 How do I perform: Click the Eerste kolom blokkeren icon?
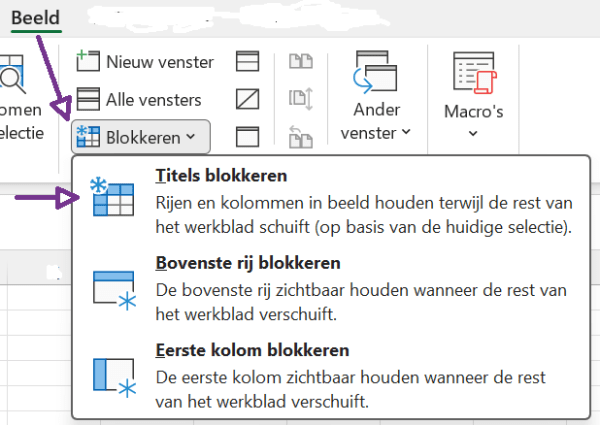click(x=114, y=378)
